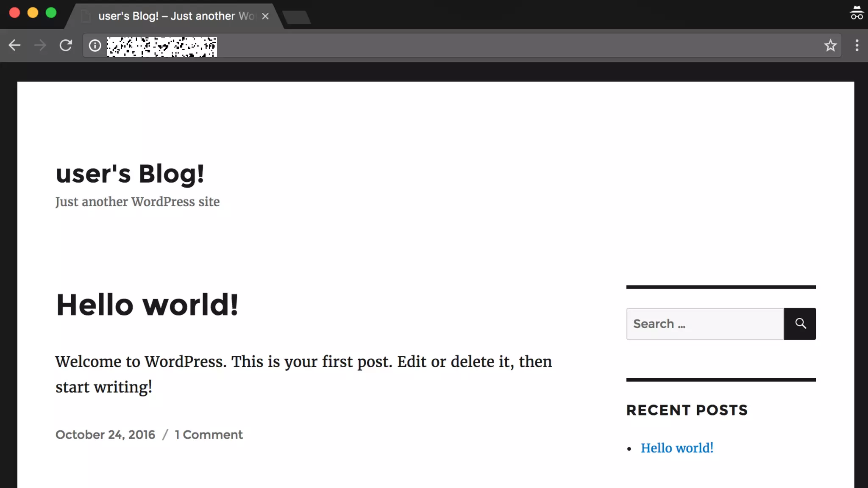Click in the browser address bar
The height and width of the screenshot is (488, 868).
click(x=466, y=45)
